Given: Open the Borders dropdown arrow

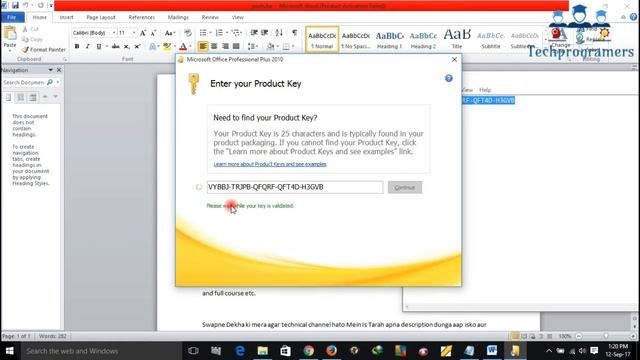Looking at the screenshot, I should tap(293, 47).
